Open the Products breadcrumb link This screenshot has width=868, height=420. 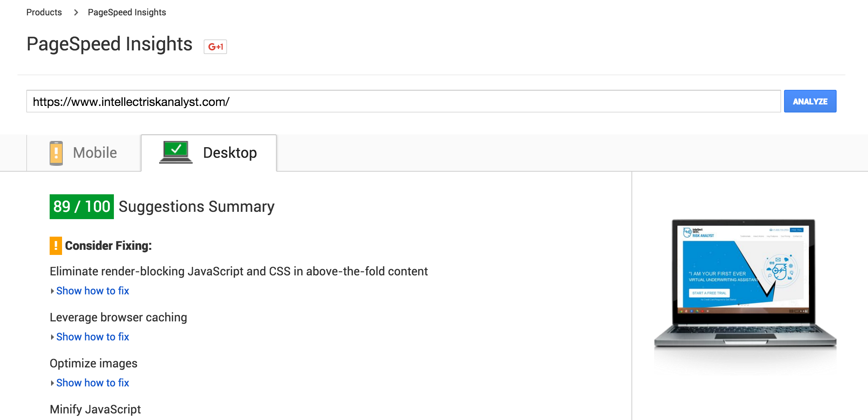click(44, 12)
